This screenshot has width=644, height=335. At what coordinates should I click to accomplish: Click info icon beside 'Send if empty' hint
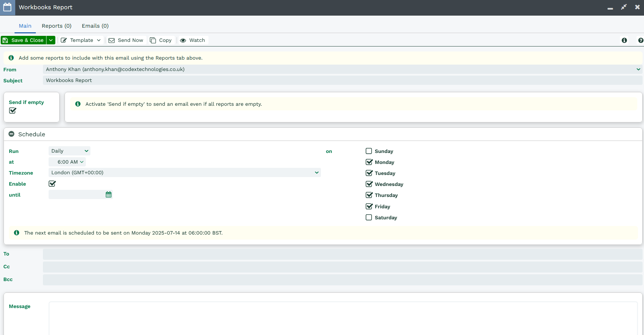point(78,104)
